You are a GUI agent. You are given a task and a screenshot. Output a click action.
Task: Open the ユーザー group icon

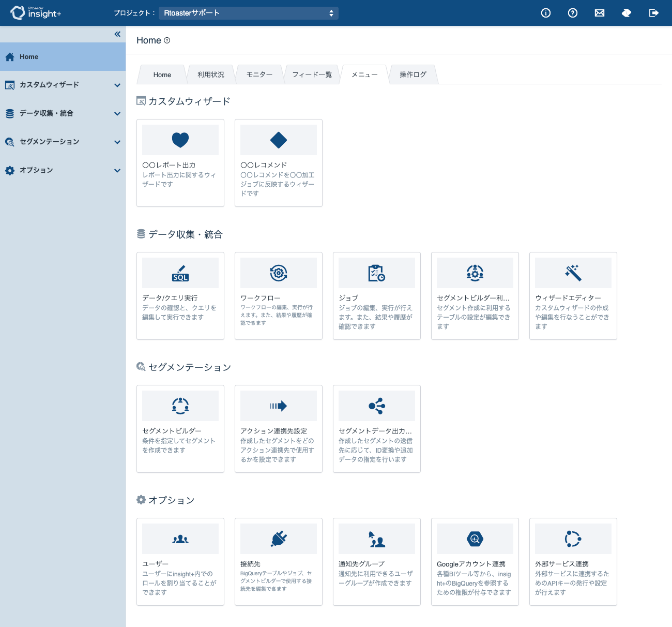point(180,539)
